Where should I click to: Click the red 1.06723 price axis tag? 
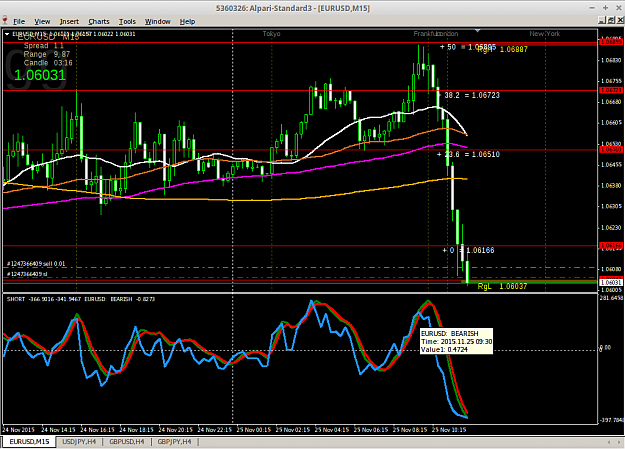click(611, 91)
